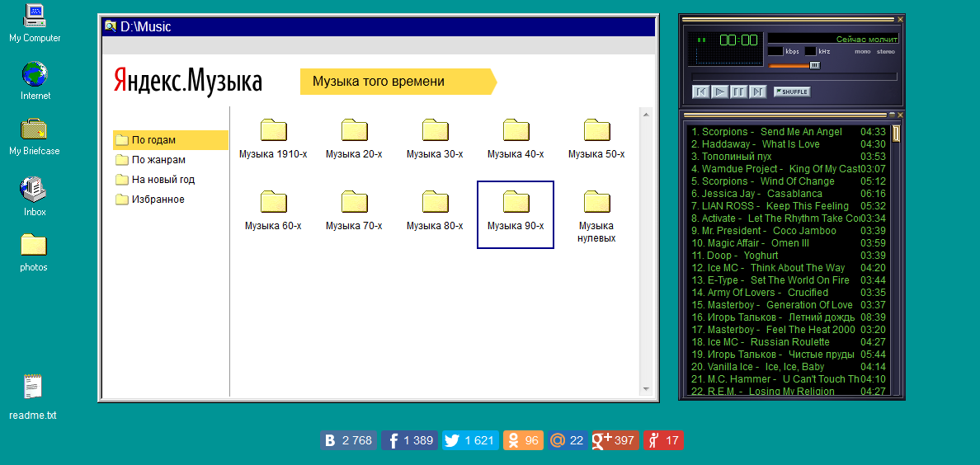Share via the VK button
Viewport: 980px width, 465px height.
click(x=348, y=440)
